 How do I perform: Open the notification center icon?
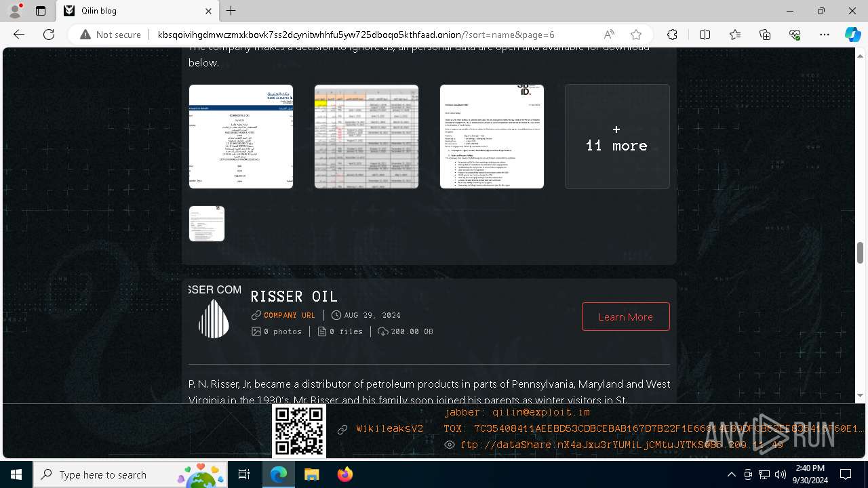click(x=846, y=474)
